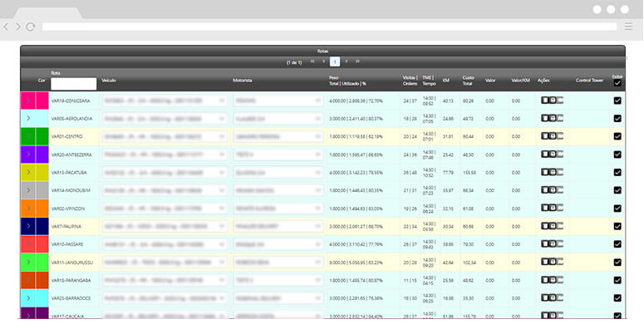644x324 pixels.
Task: Go to next page of Rotas
Action: [347, 61]
